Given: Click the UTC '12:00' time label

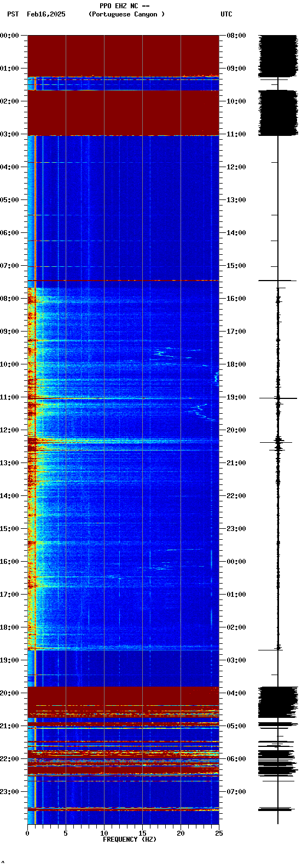Looking at the screenshot, I should coord(236,167).
